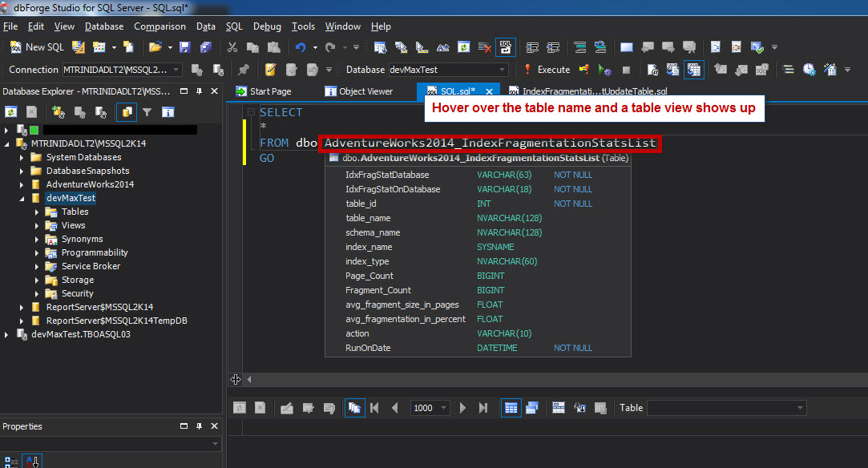The image size is (868, 468).
Task: Toggle the SQL return icon in toolbar
Action: (x=506, y=47)
